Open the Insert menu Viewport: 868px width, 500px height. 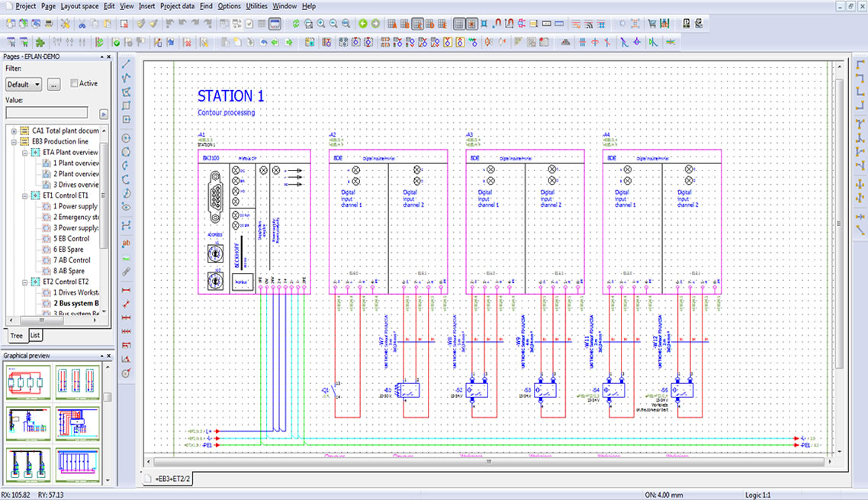pos(146,6)
